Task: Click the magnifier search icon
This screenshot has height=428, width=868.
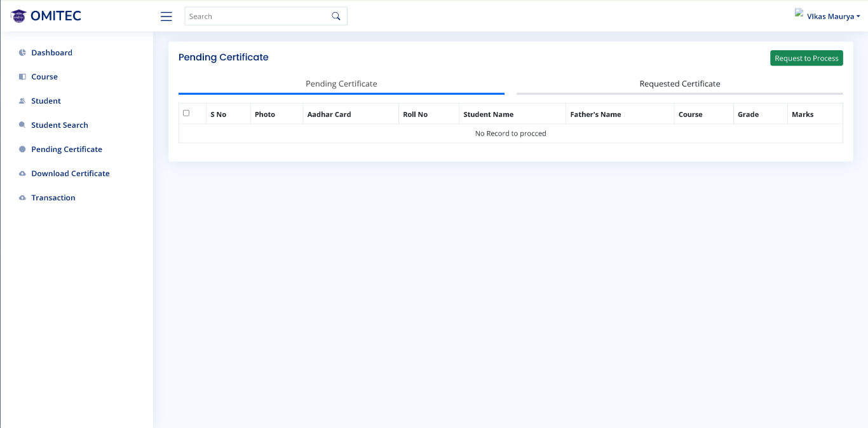Action: pyautogui.click(x=336, y=17)
